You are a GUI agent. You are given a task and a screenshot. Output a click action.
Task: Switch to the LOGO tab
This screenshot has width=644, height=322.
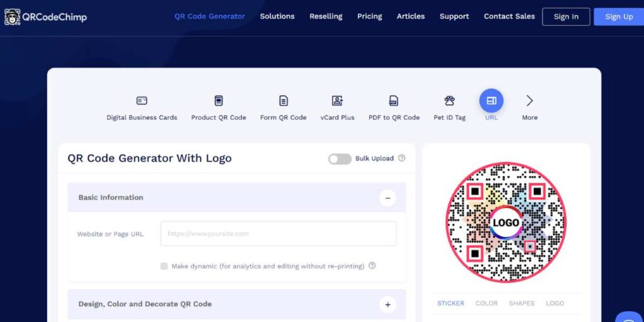555,303
